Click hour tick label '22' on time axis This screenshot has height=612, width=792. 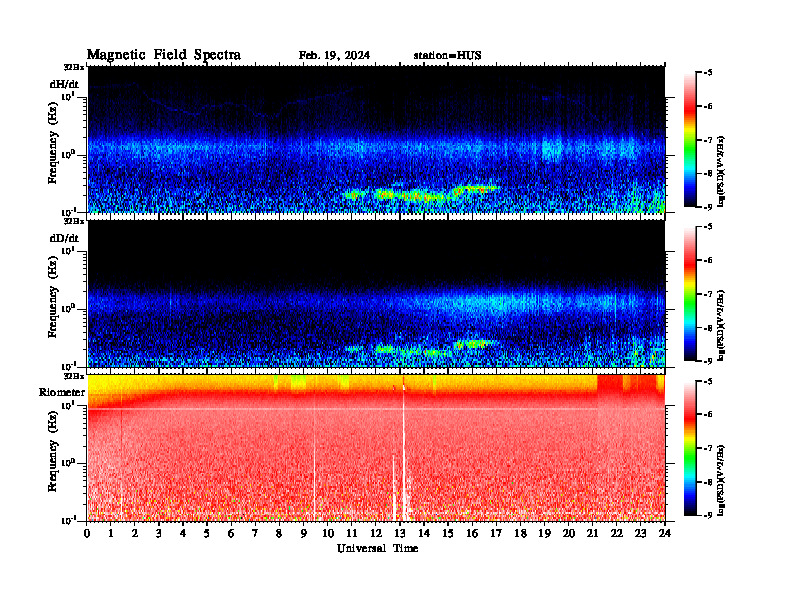(616, 533)
